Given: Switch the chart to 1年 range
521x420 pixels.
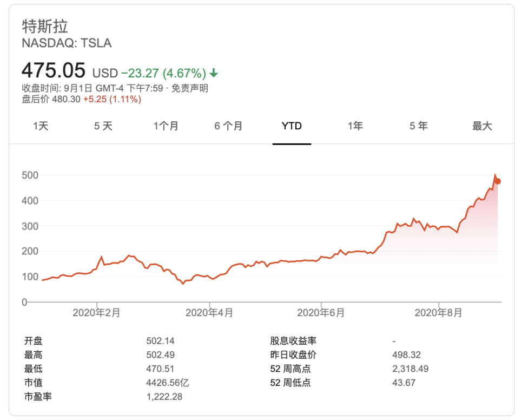Looking at the screenshot, I should pos(355,126).
